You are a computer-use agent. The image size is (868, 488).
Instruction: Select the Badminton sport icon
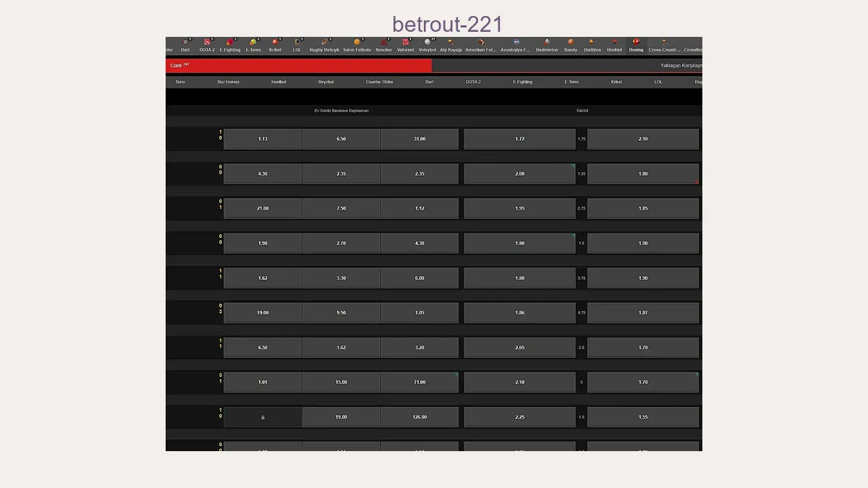[x=547, y=43]
